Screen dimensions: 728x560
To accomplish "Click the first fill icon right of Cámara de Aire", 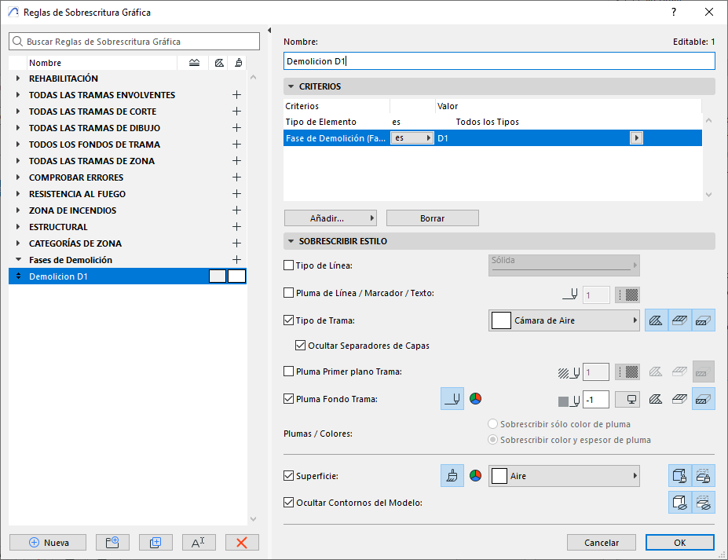I will click(x=656, y=320).
